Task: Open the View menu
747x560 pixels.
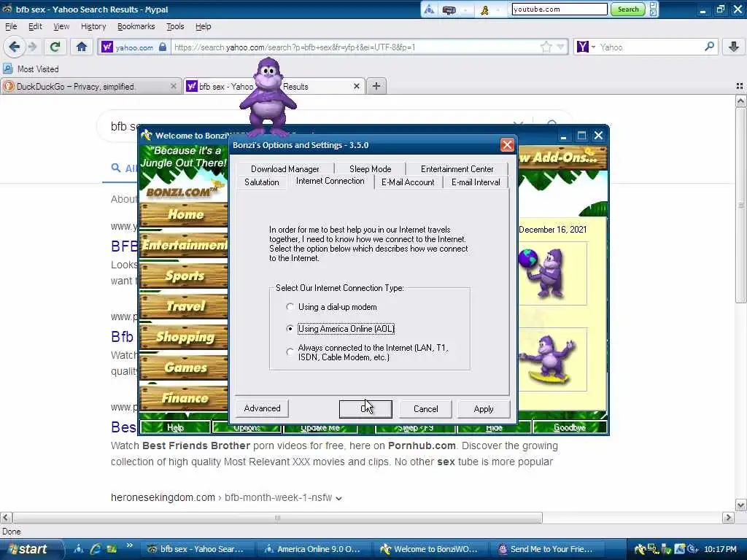Action: click(x=61, y=26)
